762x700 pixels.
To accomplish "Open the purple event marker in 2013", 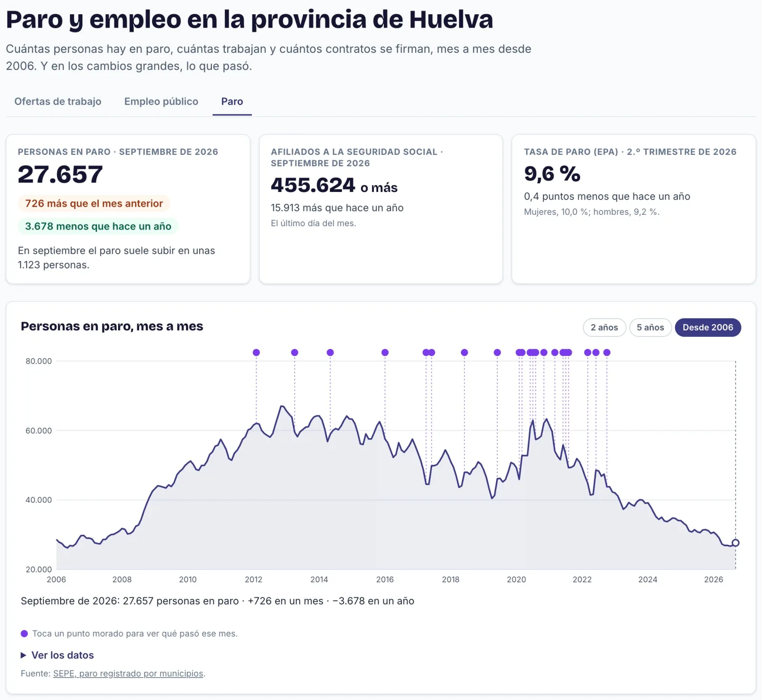I will pos(294,352).
